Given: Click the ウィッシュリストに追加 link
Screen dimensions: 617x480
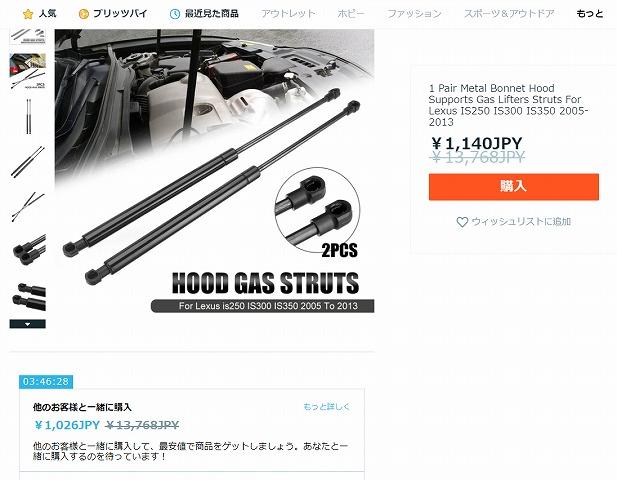Looking at the screenshot, I should pyautogui.click(x=521, y=222).
